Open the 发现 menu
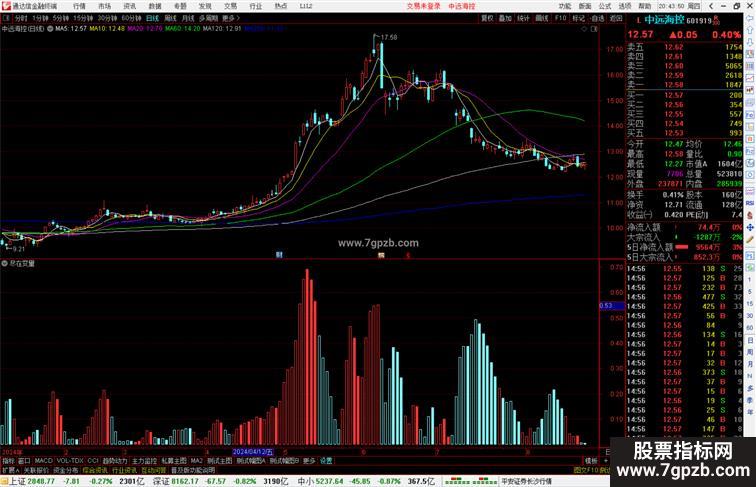756x487 pixels. pyautogui.click(x=205, y=6)
